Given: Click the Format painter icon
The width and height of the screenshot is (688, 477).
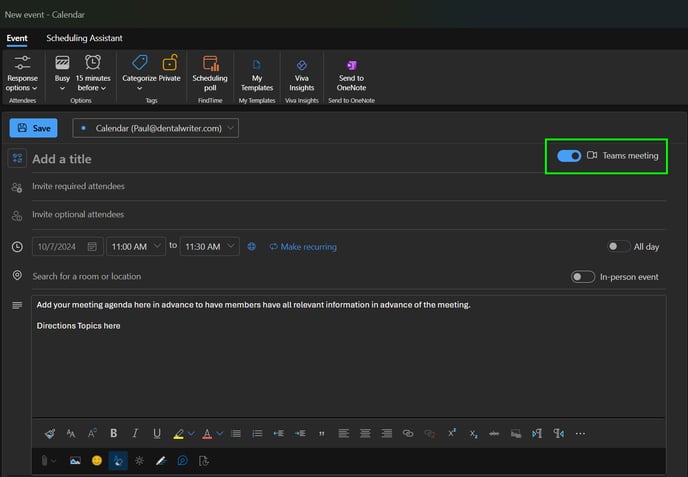Looking at the screenshot, I should click(50, 434).
